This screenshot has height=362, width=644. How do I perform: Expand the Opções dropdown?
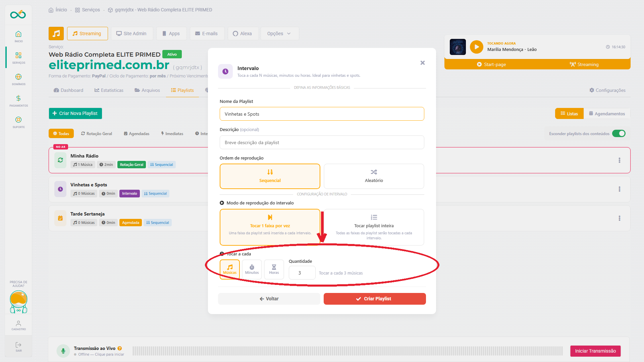[279, 34]
